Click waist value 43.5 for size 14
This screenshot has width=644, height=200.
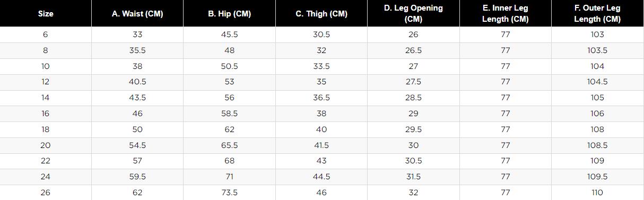point(137,98)
